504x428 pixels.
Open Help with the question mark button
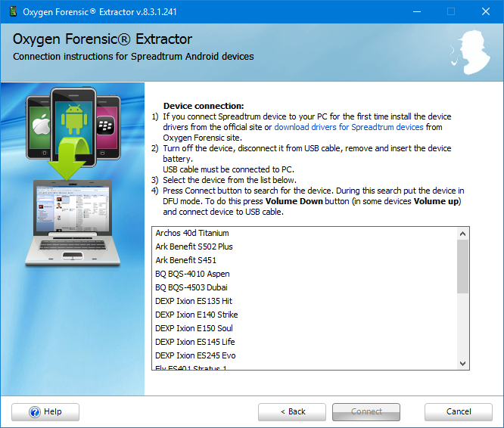(45, 412)
